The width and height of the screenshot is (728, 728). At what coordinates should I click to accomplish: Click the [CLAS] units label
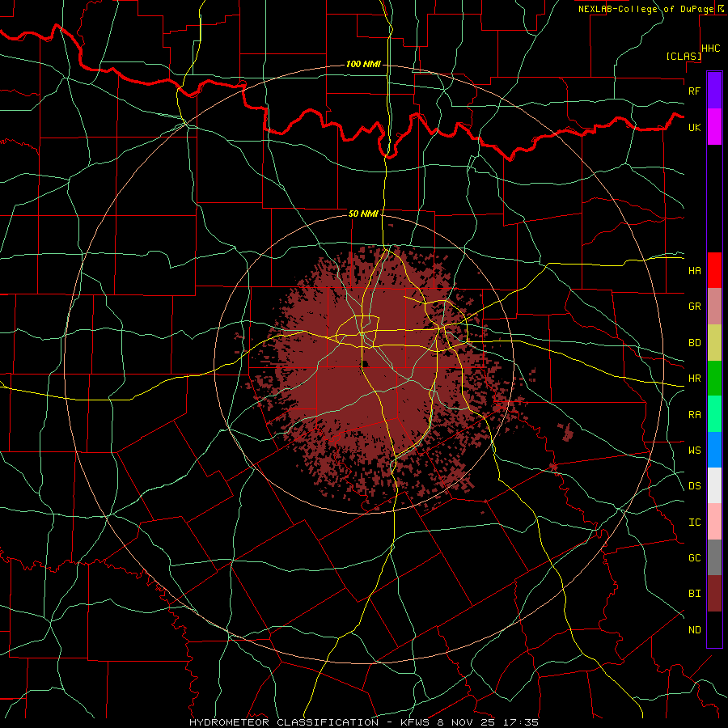[684, 56]
